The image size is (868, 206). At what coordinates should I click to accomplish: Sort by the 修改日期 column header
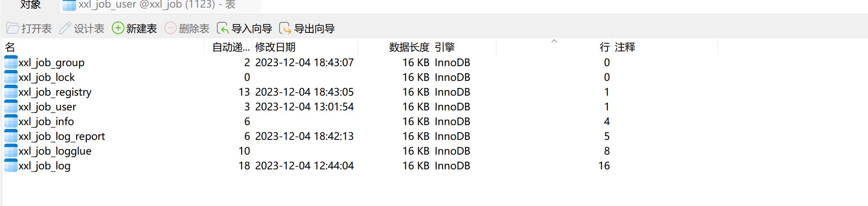tap(275, 47)
